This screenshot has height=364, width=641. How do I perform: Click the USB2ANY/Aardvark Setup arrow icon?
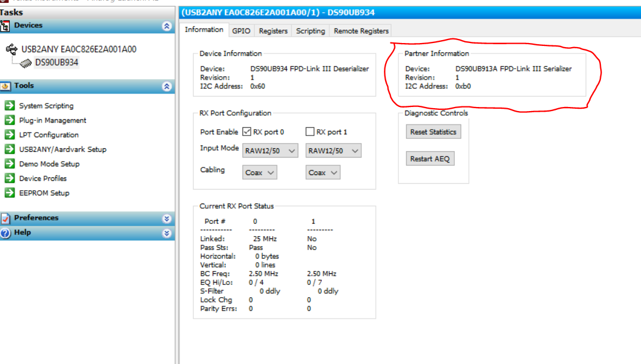pos(10,149)
